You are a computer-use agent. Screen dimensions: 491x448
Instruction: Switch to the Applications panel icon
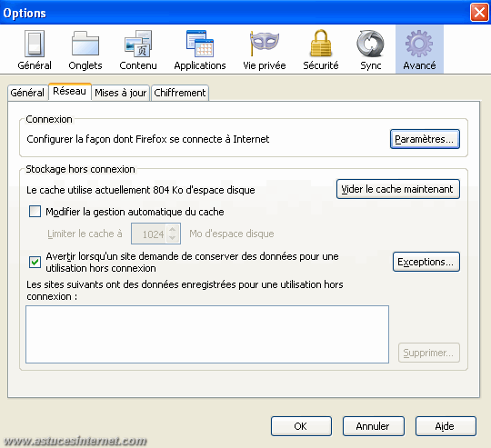pyautogui.click(x=200, y=44)
